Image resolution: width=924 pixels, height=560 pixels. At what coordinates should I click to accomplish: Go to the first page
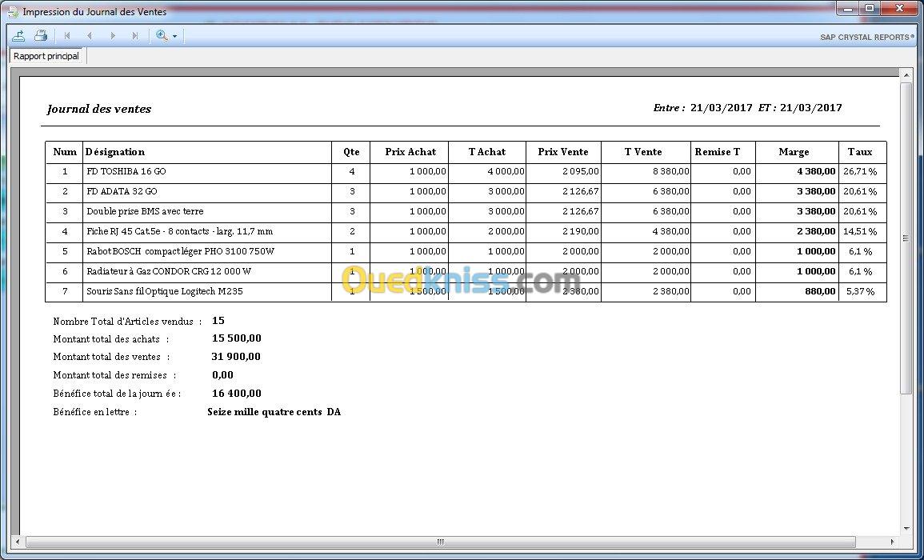click(x=67, y=36)
